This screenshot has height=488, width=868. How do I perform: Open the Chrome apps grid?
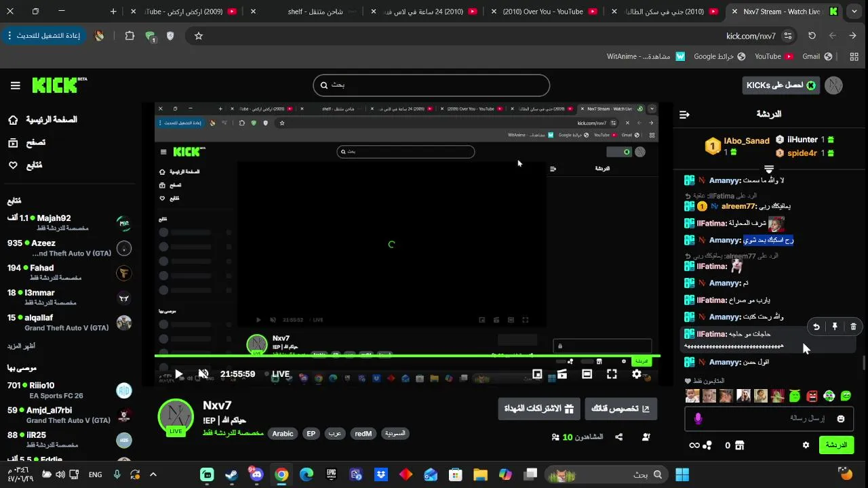click(854, 57)
